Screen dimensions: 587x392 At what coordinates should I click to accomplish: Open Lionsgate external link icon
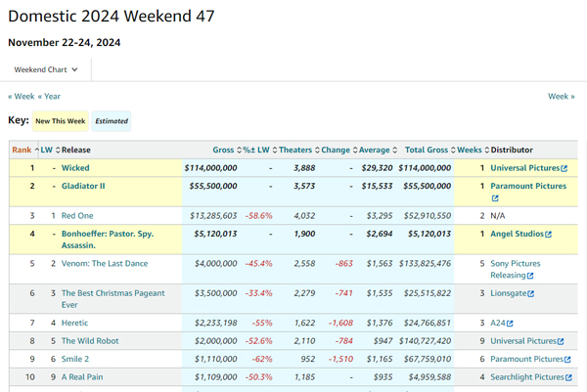pyautogui.click(x=531, y=294)
